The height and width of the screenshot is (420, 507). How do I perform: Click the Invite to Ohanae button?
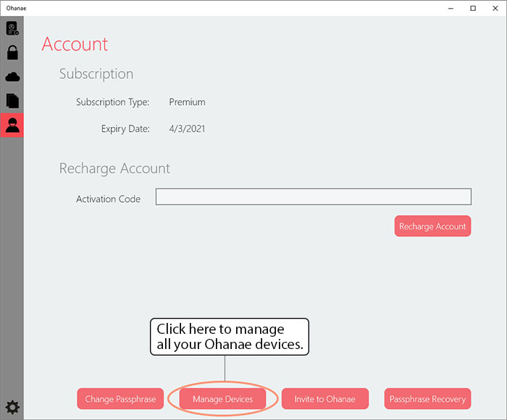325,399
